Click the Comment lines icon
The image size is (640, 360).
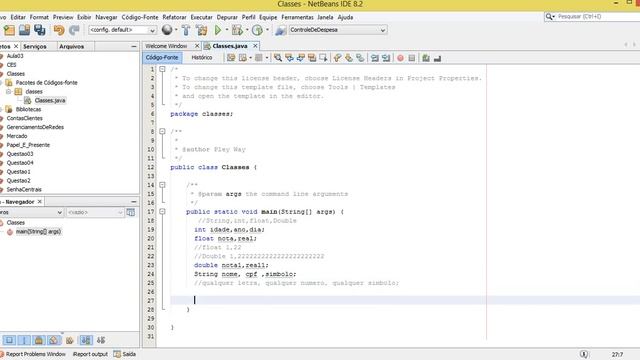[426, 58]
